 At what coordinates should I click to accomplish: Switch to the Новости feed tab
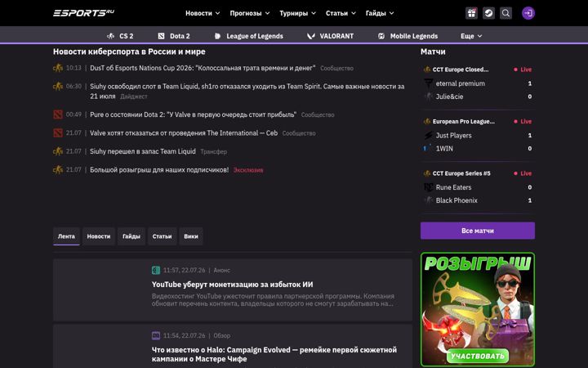pos(99,236)
